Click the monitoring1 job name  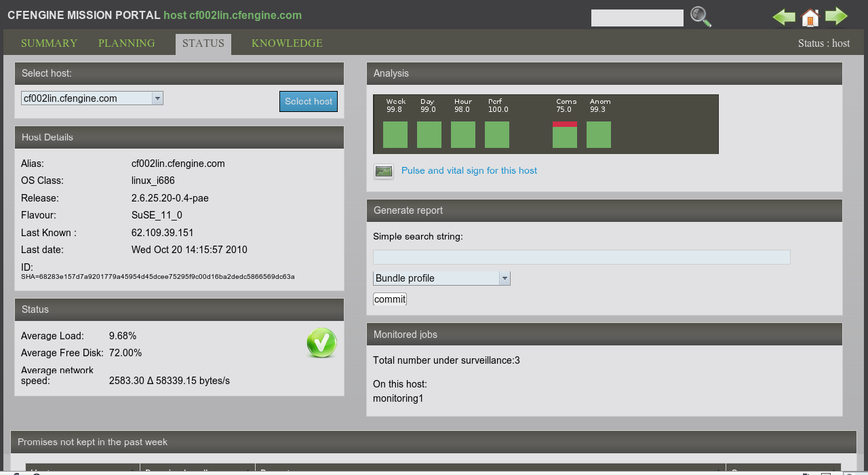click(x=398, y=398)
